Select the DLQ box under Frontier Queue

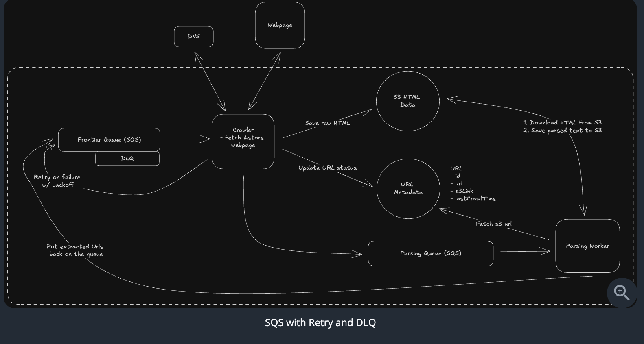[x=127, y=159]
